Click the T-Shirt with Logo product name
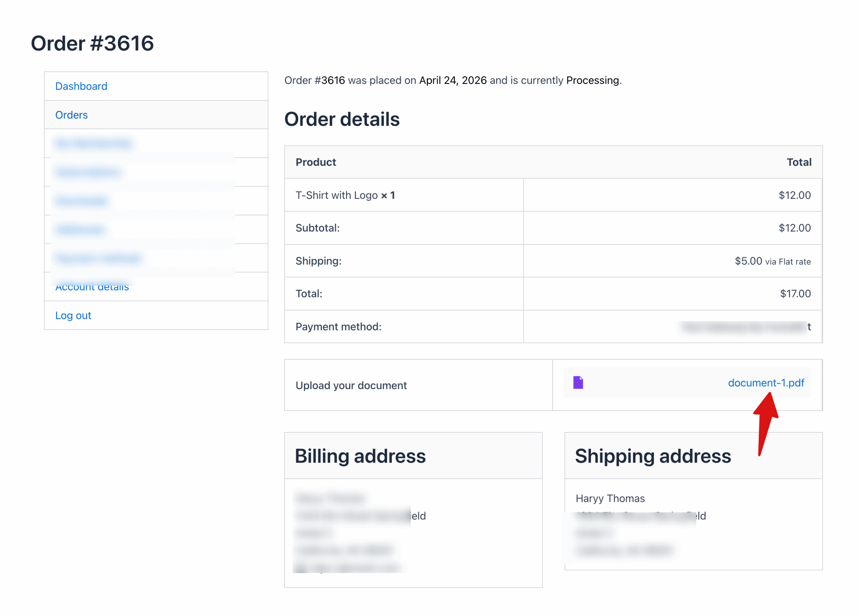This screenshot has height=616, width=859. point(336,195)
